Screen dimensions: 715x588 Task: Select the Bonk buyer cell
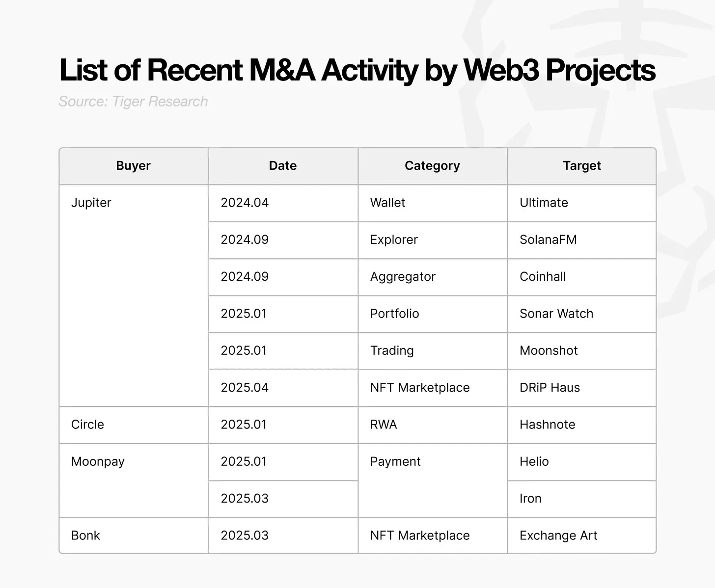coord(85,535)
